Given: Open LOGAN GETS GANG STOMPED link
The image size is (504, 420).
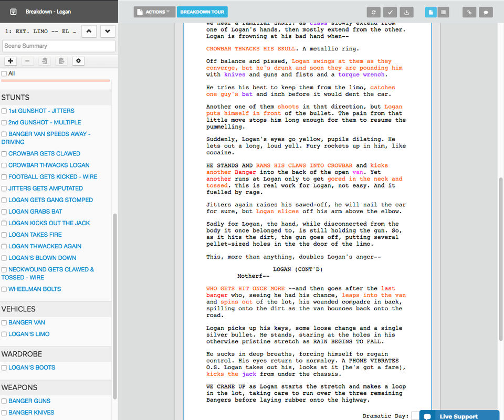Looking at the screenshot, I should click(50, 200).
